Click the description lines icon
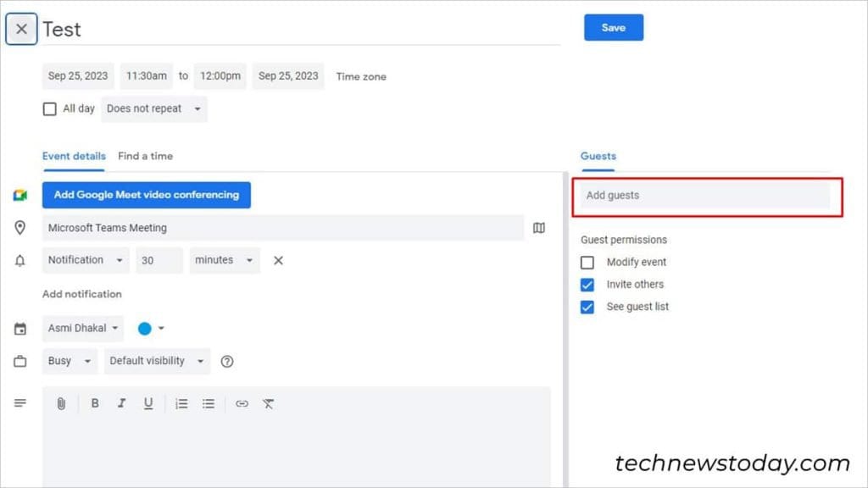 [20, 403]
